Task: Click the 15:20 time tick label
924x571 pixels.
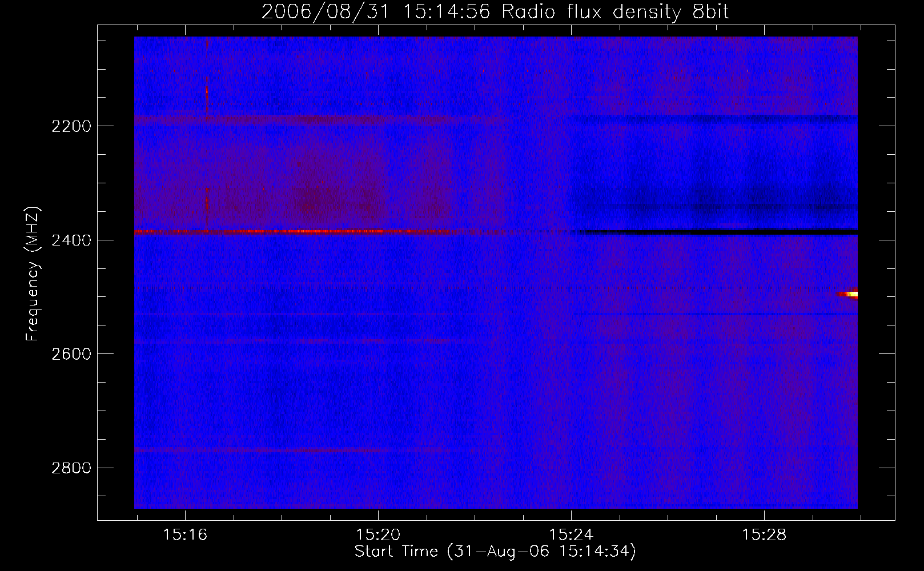Action: pos(378,534)
